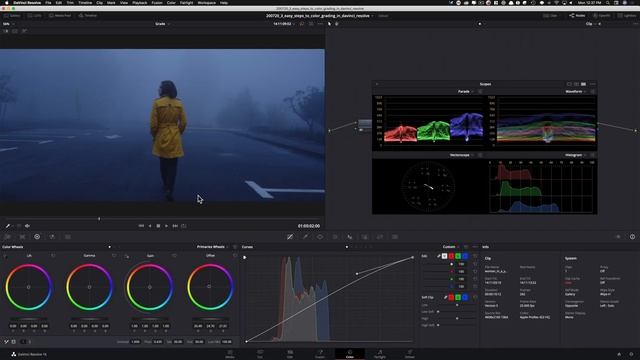
Task: Open Primaries Wheels mode dropdown
Action: (x=213, y=247)
